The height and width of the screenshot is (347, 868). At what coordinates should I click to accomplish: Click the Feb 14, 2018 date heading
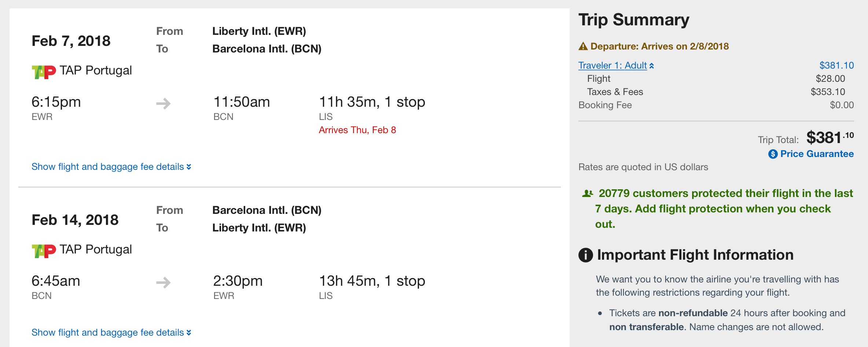coord(75,220)
